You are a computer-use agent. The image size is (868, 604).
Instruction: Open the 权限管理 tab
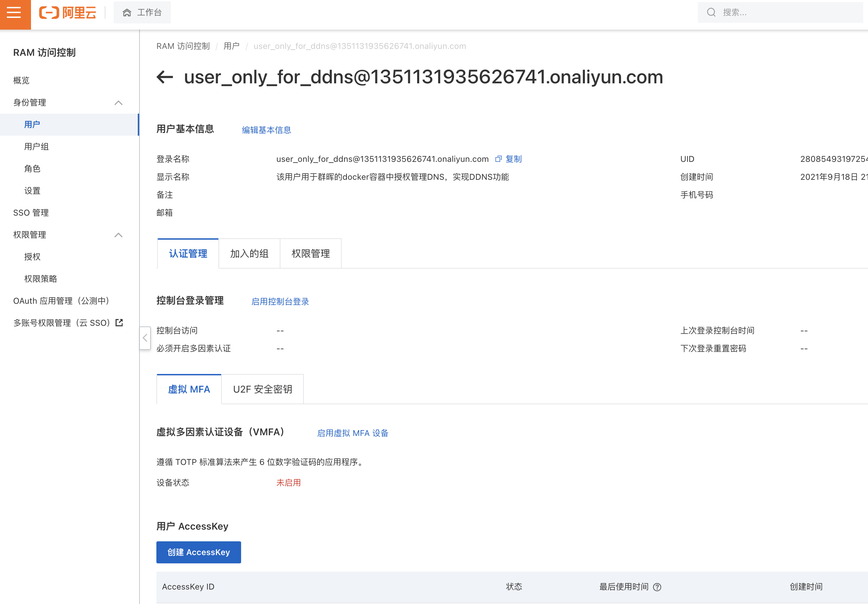pos(310,254)
